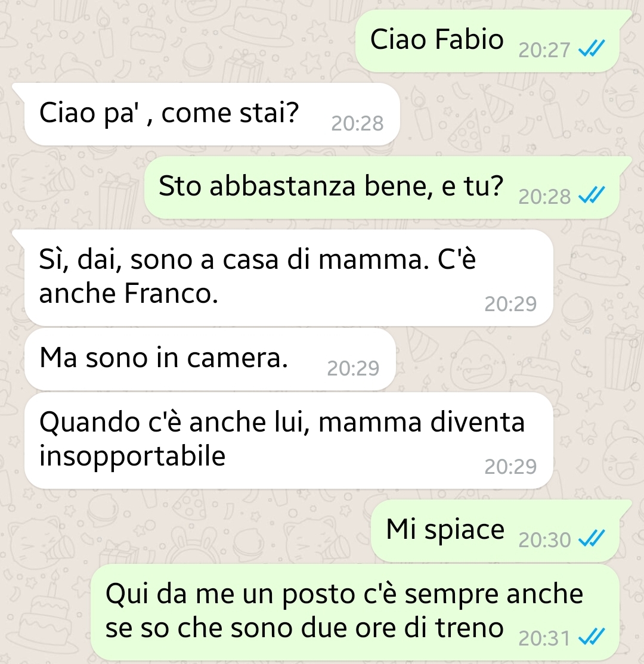Click the 20:28 timestamp on 'come stai?' message
Screen dimensions: 644x664
357,123
